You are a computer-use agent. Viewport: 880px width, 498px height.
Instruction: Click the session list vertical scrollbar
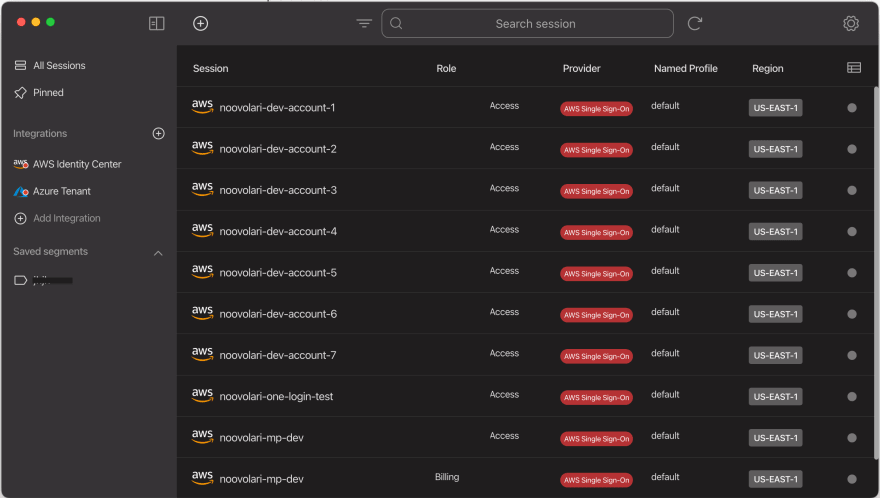click(876, 272)
